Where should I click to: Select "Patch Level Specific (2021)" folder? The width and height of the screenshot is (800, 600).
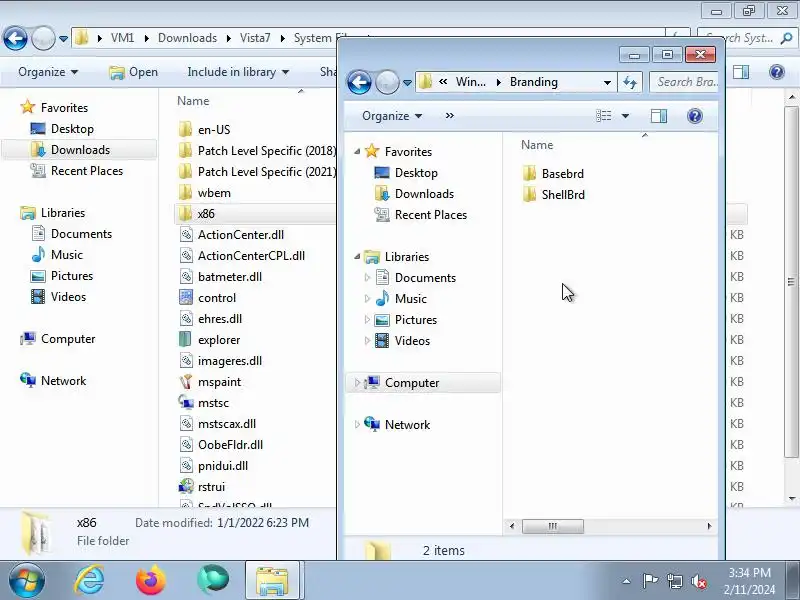click(257, 172)
